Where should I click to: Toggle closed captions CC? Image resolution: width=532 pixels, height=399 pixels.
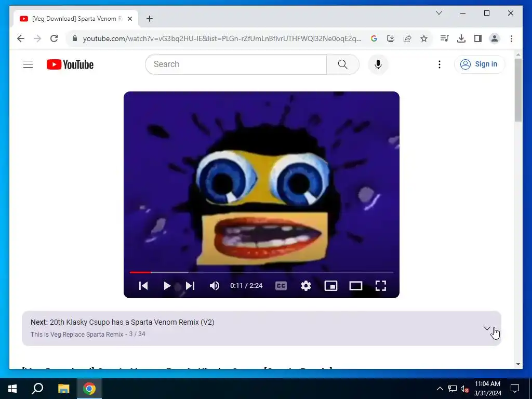click(281, 286)
